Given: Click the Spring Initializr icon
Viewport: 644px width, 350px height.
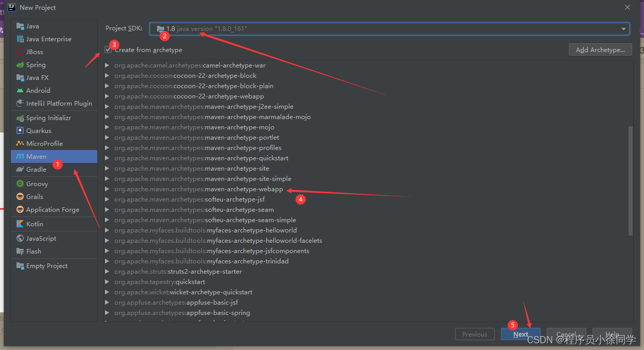Looking at the screenshot, I should tap(20, 118).
